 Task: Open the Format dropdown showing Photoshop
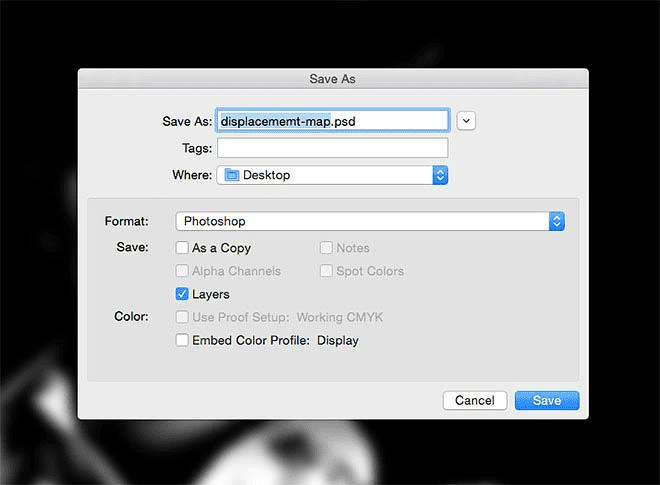click(x=362, y=221)
